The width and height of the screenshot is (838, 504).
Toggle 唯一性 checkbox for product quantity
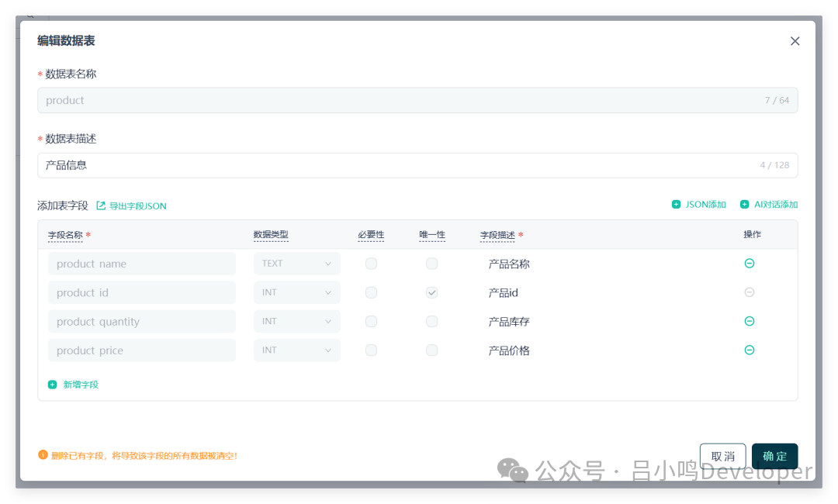coord(432,321)
